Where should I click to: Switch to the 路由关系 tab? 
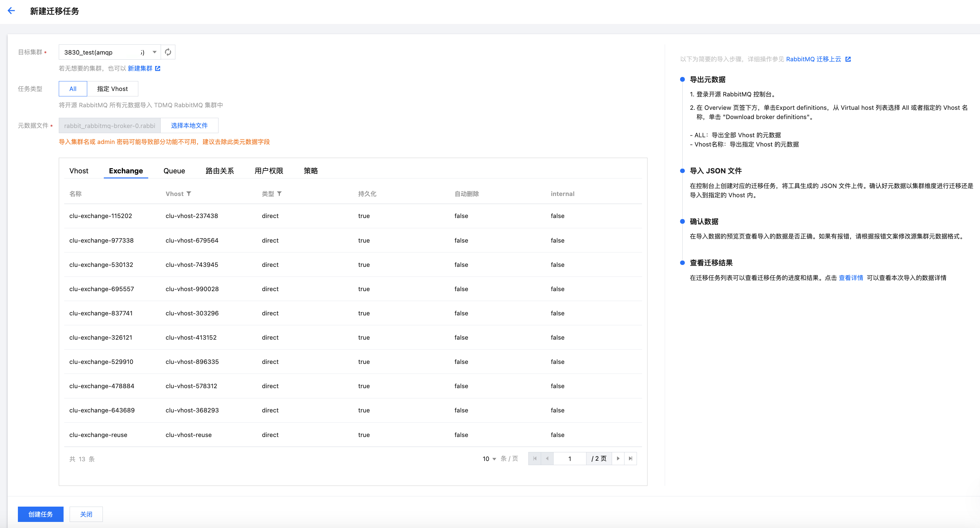[x=219, y=171]
